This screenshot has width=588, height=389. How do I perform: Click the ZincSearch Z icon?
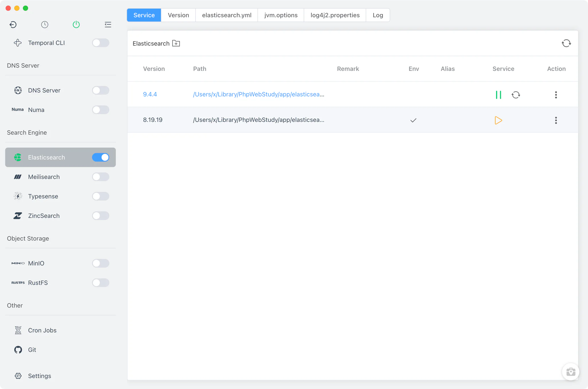[x=18, y=216]
